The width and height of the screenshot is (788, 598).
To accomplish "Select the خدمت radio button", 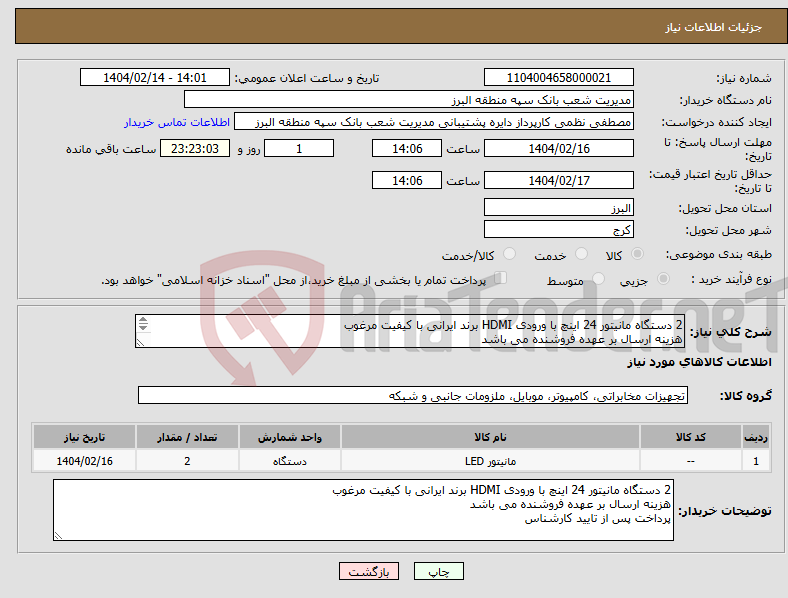I will click(581, 254).
